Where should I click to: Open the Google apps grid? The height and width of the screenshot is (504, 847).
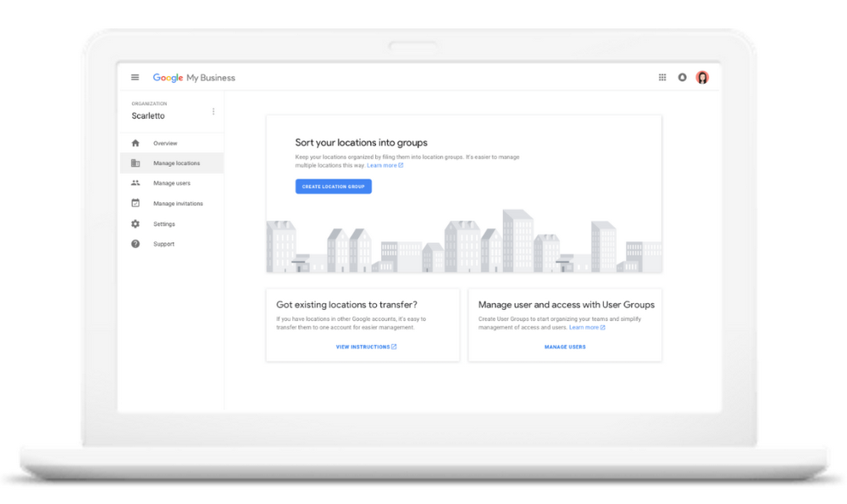[x=662, y=78]
